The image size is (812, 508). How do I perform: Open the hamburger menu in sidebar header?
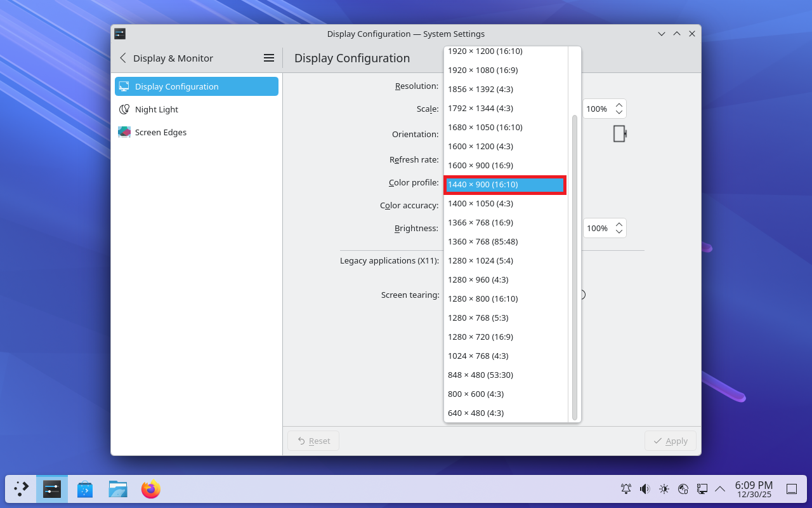(269, 58)
